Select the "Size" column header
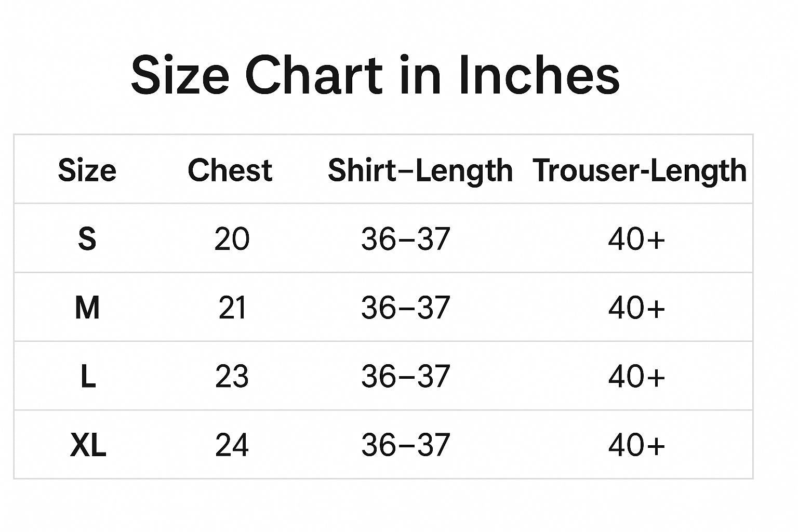 (87, 170)
